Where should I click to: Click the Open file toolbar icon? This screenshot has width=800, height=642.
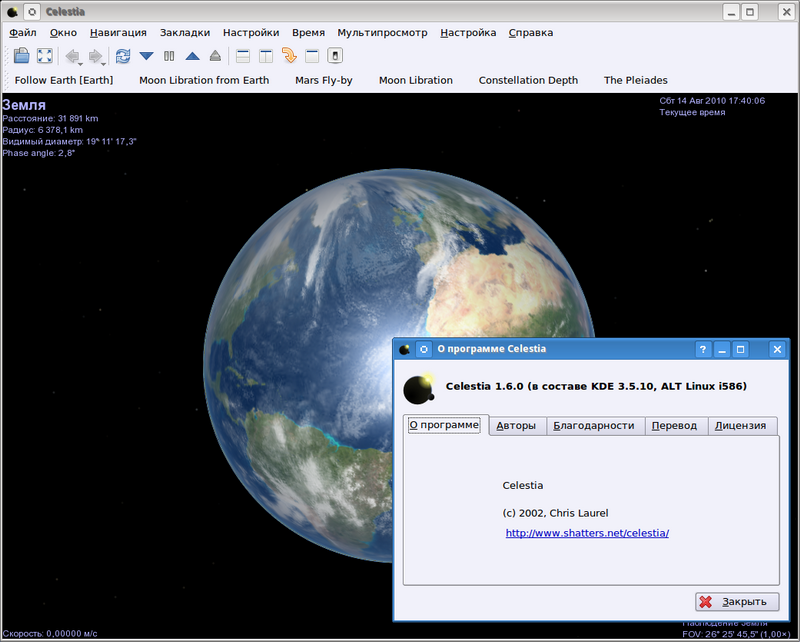pyautogui.click(x=21, y=55)
